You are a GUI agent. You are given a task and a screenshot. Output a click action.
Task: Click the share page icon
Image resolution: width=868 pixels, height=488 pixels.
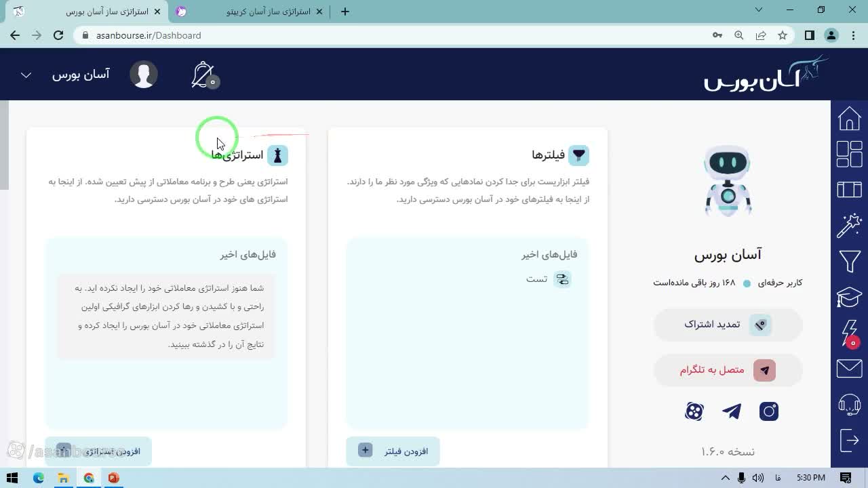pos(761,35)
